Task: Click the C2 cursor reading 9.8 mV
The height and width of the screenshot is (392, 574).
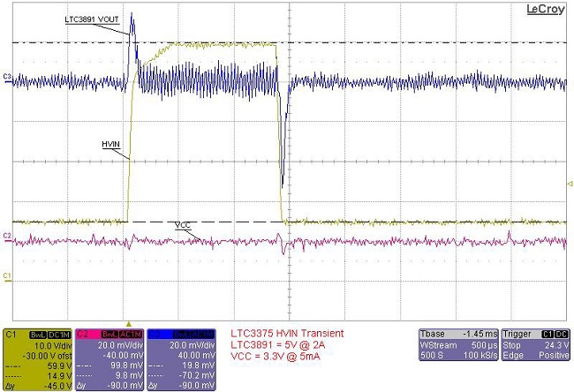Action: click(130, 375)
